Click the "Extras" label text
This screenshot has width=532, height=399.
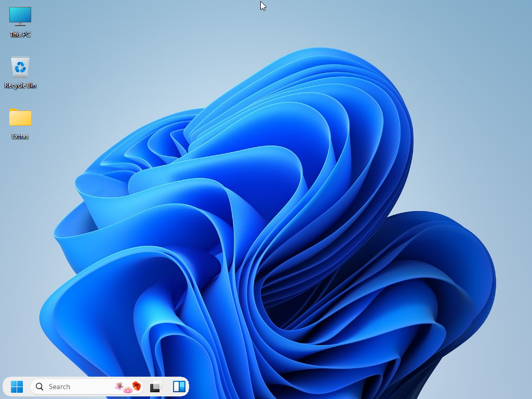tap(20, 136)
